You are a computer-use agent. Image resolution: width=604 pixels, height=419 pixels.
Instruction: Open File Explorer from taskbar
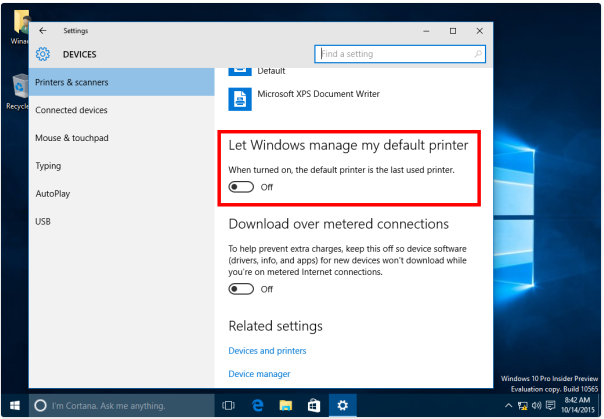pyautogui.click(x=286, y=406)
